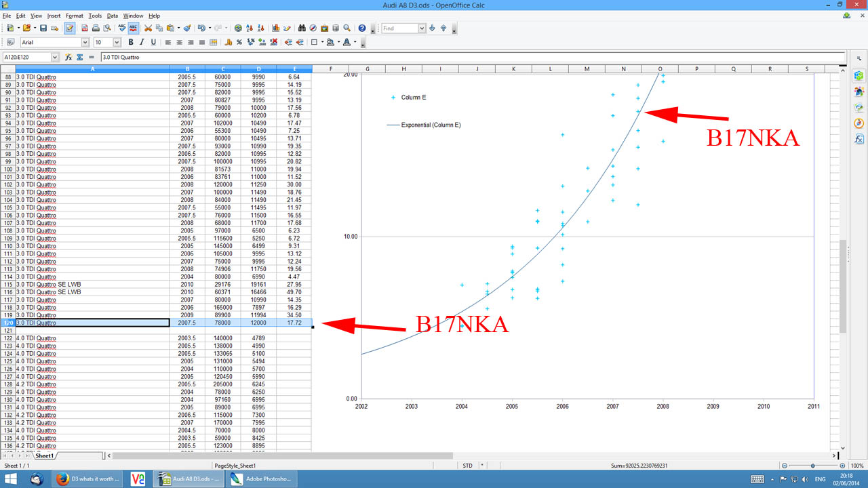Open the Function Wizard fx icon
868x488 pixels.
click(x=68, y=58)
